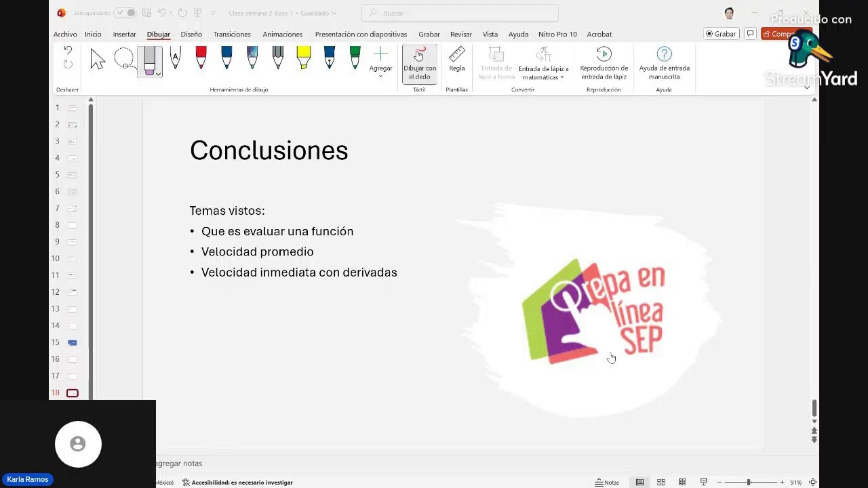The height and width of the screenshot is (488, 868).
Task: Select the green pen
Action: tap(355, 58)
